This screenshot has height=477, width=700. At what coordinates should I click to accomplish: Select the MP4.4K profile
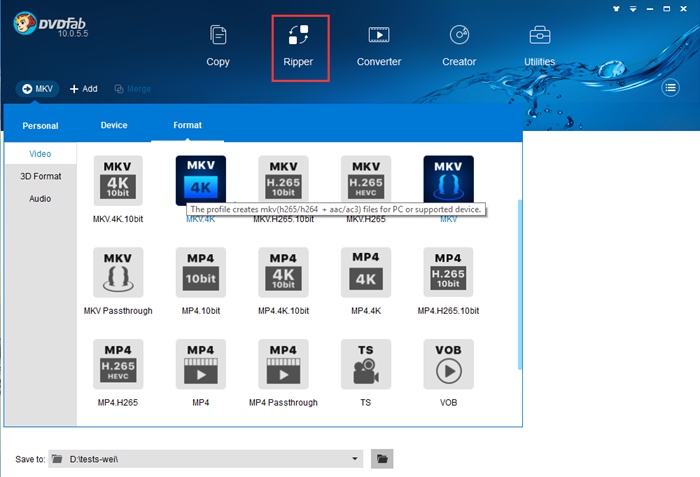(366, 272)
